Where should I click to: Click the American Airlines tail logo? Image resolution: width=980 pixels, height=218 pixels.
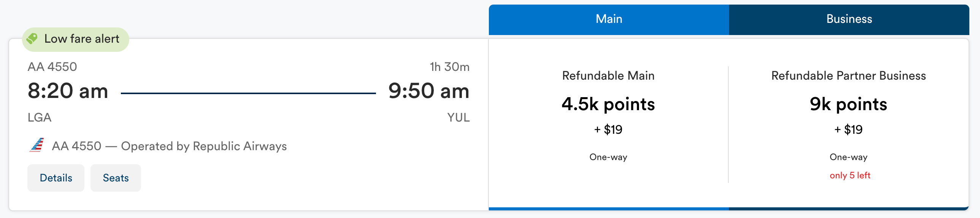(x=37, y=145)
